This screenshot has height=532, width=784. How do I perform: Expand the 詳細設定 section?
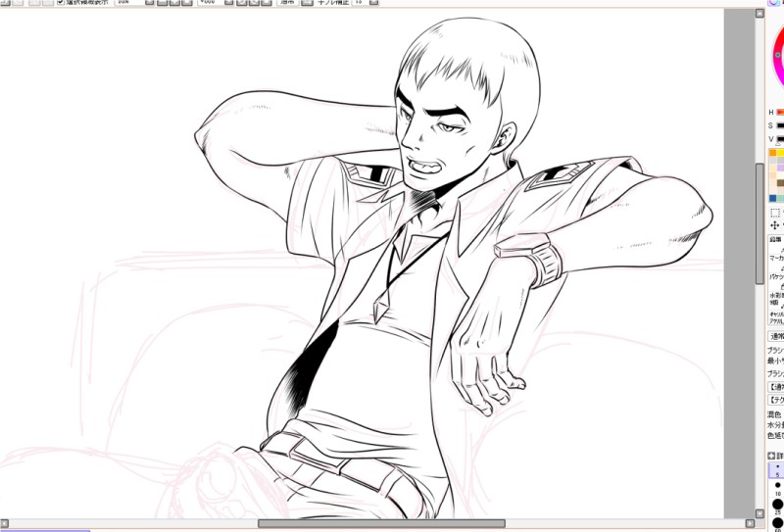[771, 456]
